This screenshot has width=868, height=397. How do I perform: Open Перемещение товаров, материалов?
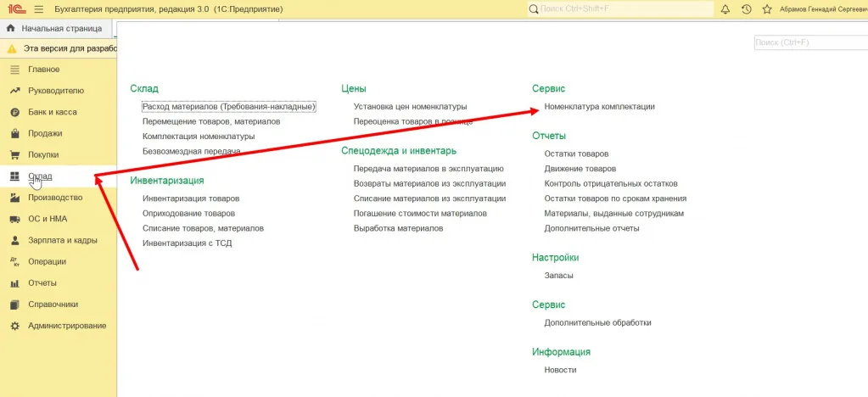point(211,121)
